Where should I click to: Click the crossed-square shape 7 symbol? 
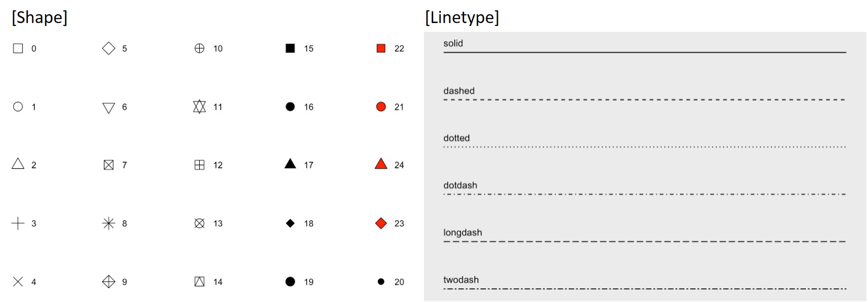[x=109, y=165]
